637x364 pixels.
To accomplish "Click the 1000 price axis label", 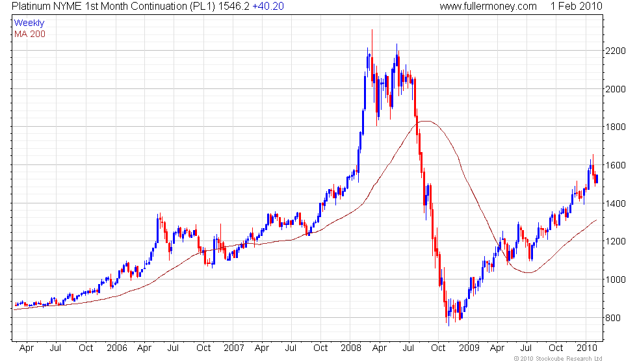I will [x=616, y=279].
